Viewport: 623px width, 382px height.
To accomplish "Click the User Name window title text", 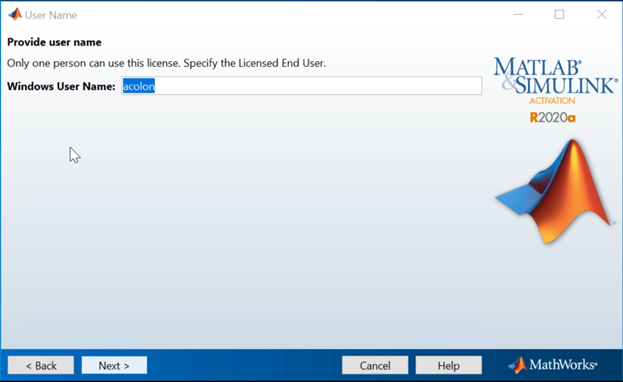I will coord(51,15).
